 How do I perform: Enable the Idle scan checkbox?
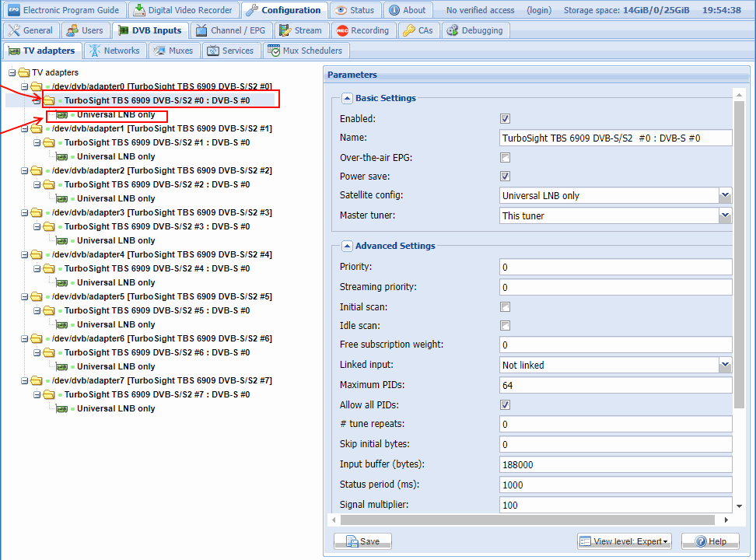click(505, 326)
